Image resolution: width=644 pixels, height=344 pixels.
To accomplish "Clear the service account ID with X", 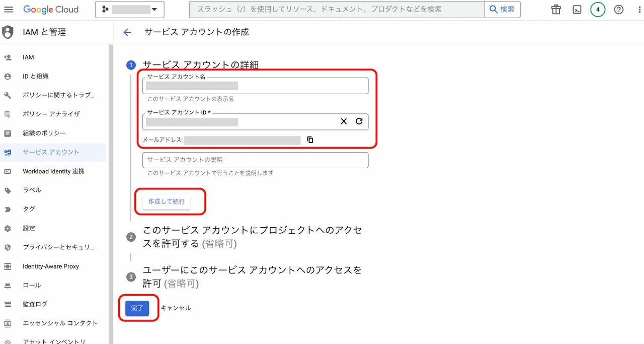I will pyautogui.click(x=344, y=121).
